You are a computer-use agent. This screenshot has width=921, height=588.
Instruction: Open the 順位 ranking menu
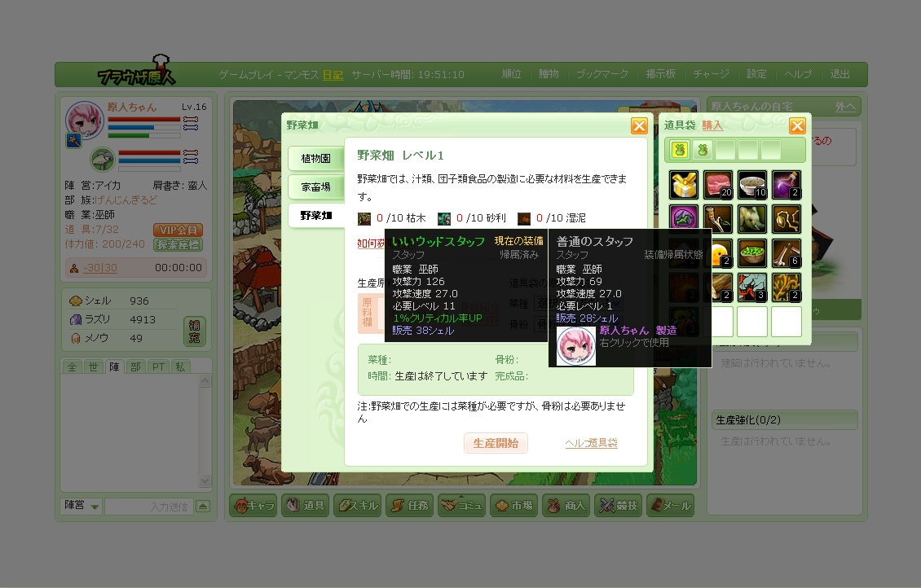click(x=511, y=74)
